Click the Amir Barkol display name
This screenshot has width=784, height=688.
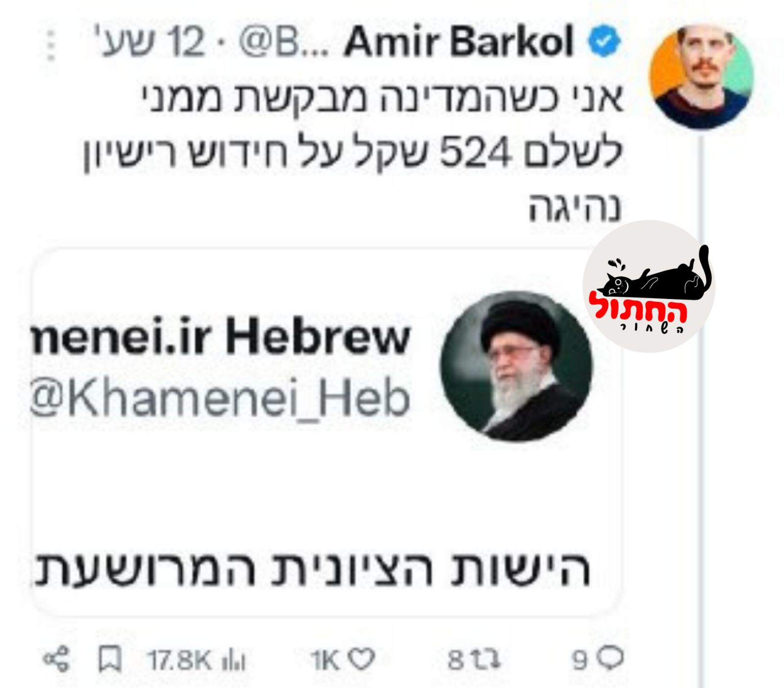click(x=459, y=42)
